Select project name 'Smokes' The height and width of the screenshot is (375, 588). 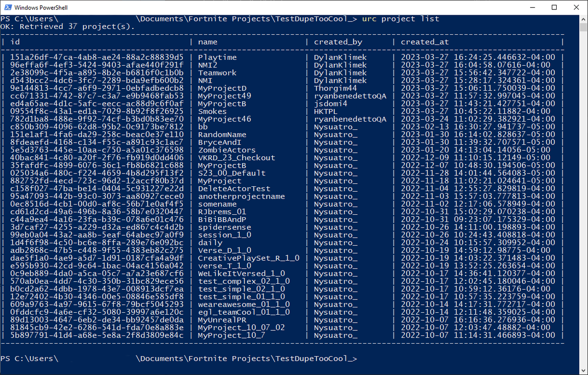tap(213, 111)
